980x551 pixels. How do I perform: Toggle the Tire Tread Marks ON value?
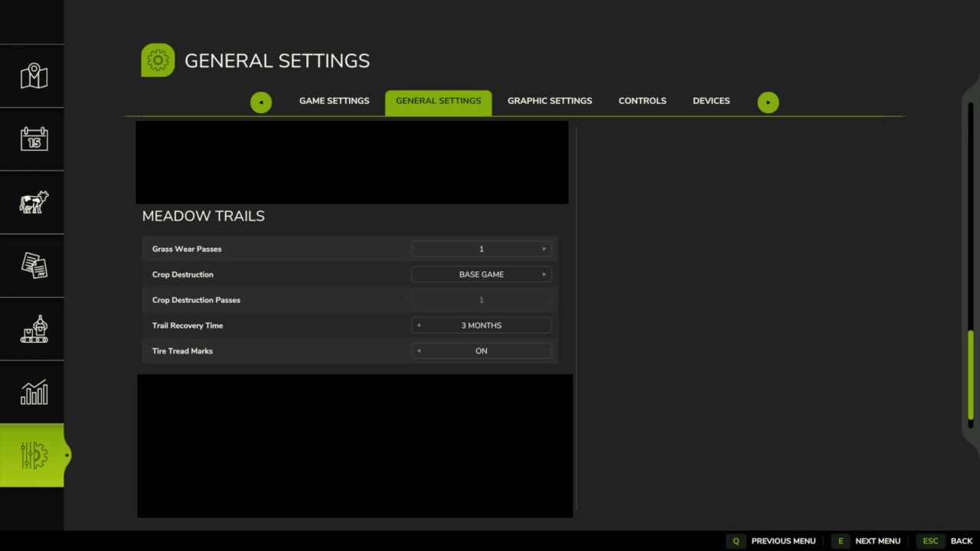tap(481, 350)
